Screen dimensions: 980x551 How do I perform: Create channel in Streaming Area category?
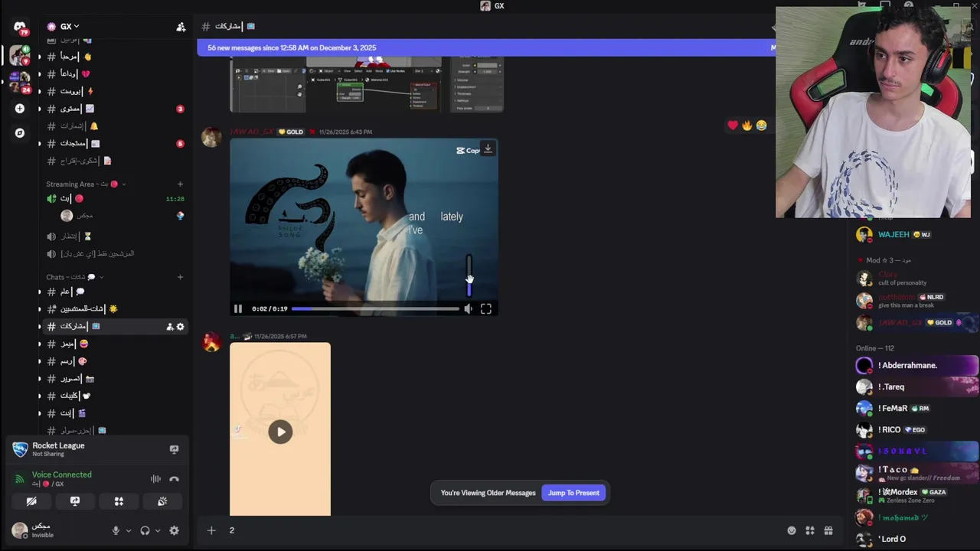181,184
